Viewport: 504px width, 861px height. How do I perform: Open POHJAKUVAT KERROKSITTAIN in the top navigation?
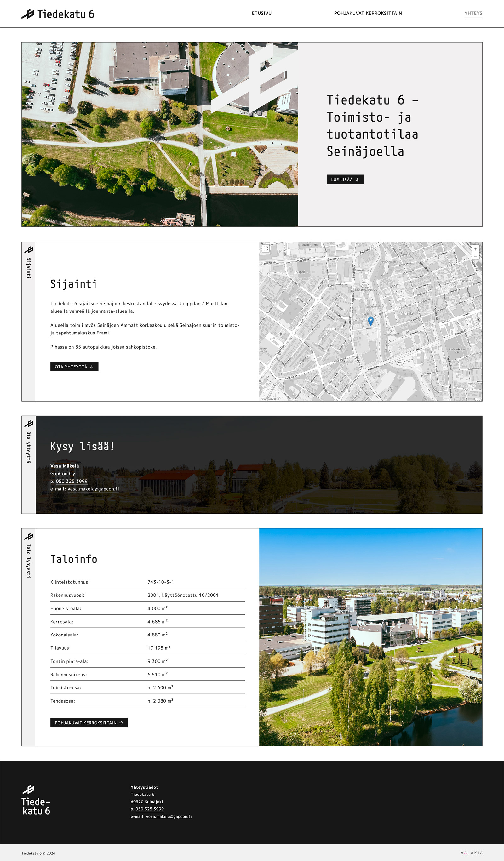coord(368,13)
